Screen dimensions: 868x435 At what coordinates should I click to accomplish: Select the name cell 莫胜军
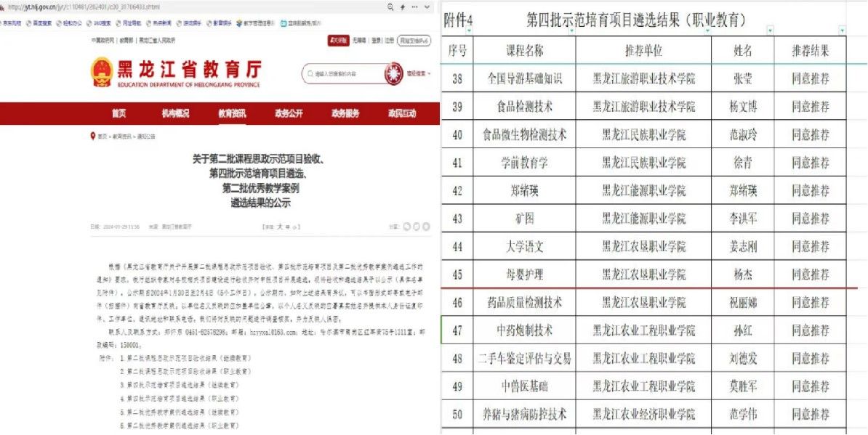coord(743,386)
